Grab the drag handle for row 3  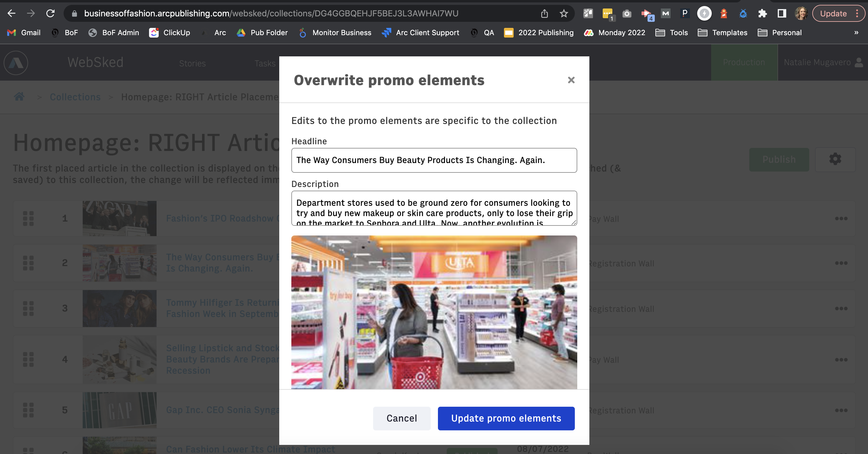28,308
